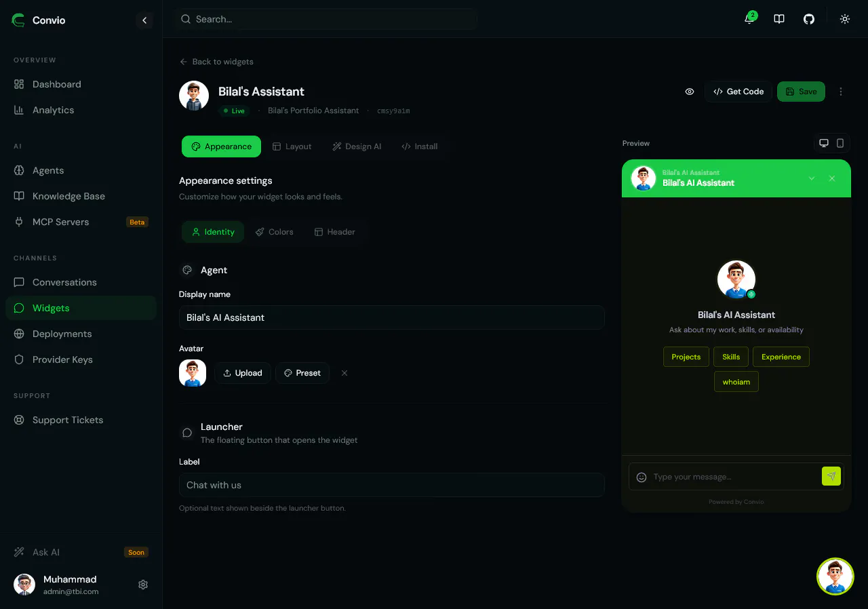The height and width of the screenshot is (609, 868).
Task: Switch to the Layout tab
Action: [x=292, y=146]
